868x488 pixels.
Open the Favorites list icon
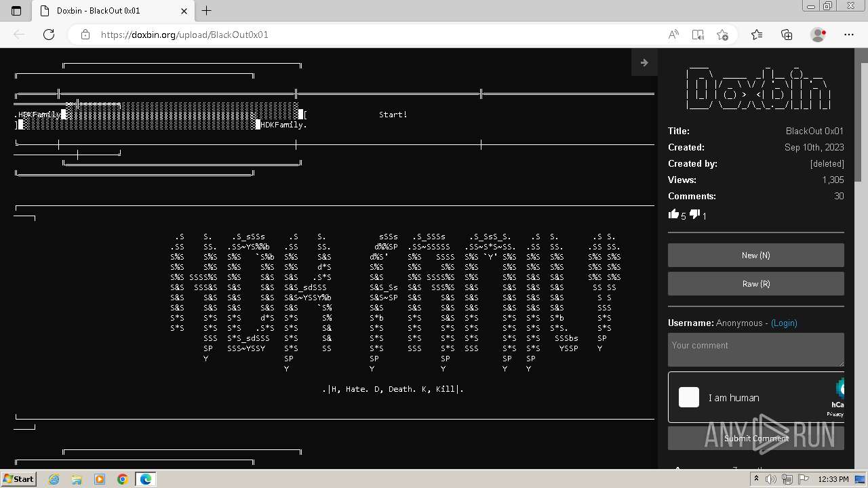tap(757, 35)
